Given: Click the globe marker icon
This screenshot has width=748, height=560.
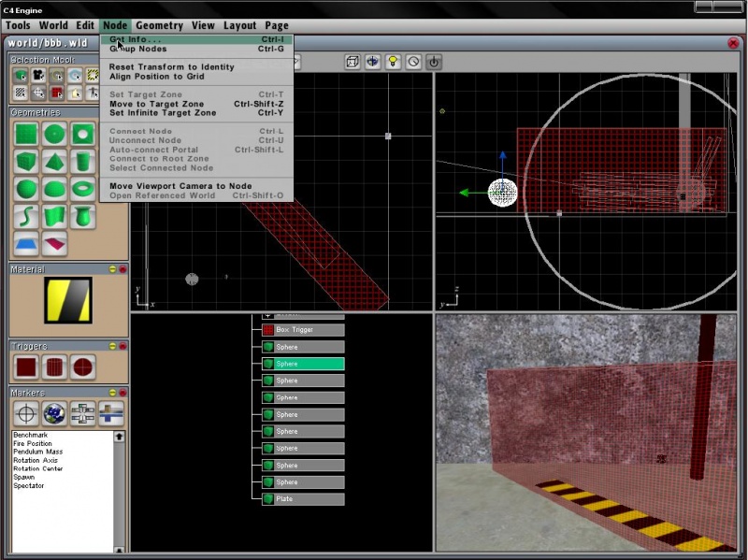Looking at the screenshot, I should click(x=55, y=413).
